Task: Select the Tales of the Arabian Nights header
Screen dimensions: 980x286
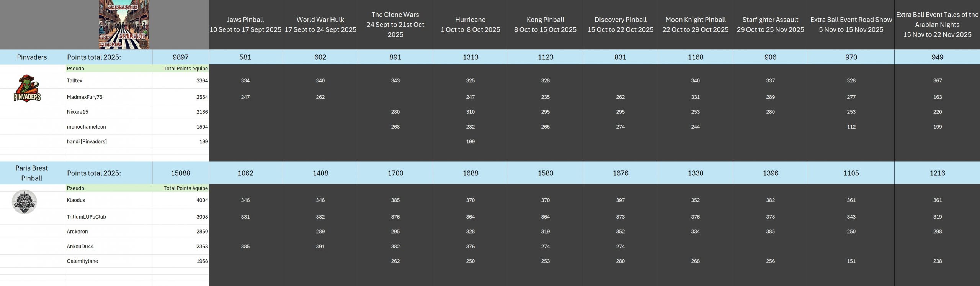Action: tap(937, 25)
